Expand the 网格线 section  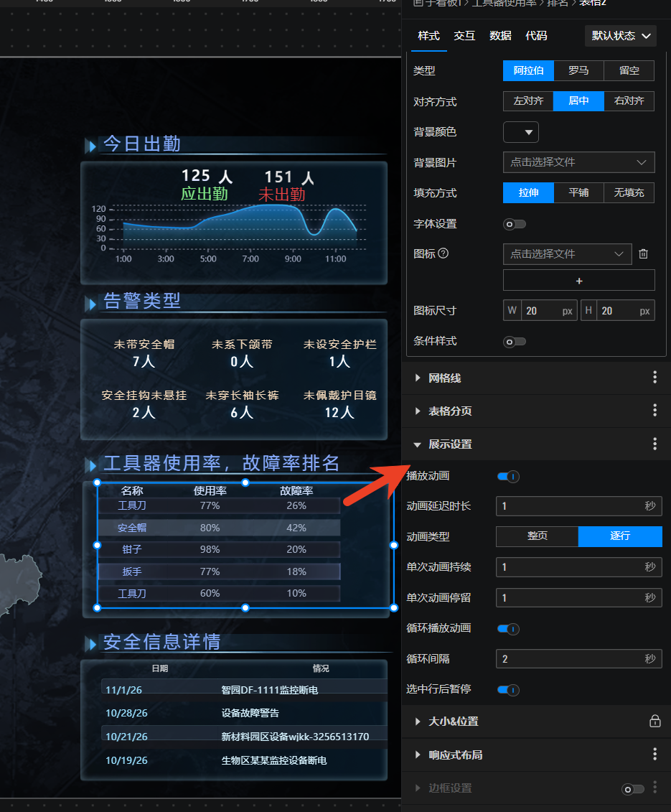444,378
